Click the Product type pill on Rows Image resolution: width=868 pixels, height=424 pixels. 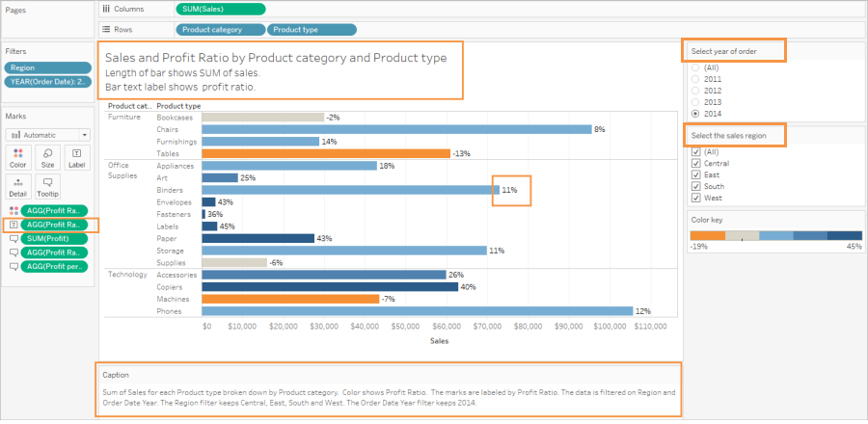click(x=312, y=30)
